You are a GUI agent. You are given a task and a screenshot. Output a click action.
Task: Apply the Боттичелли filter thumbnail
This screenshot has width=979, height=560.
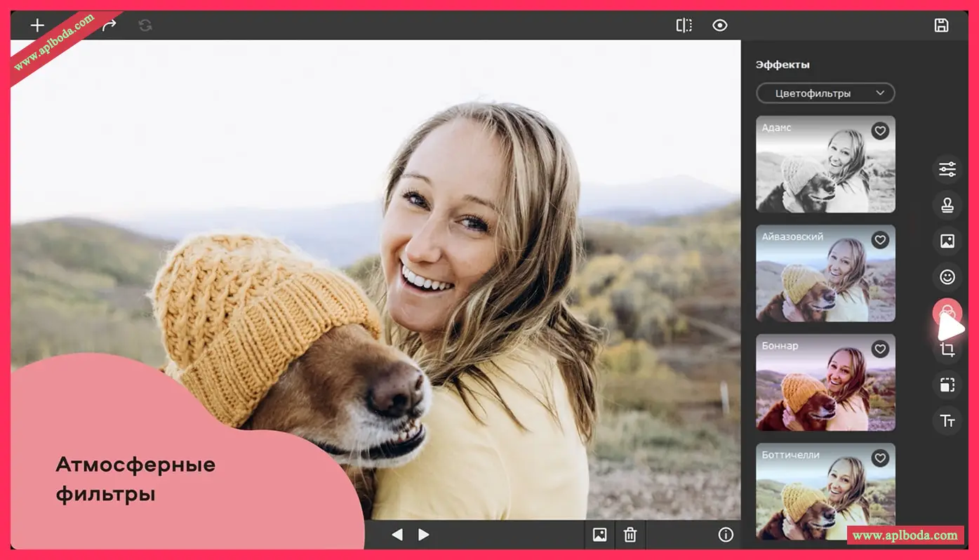[825, 491]
